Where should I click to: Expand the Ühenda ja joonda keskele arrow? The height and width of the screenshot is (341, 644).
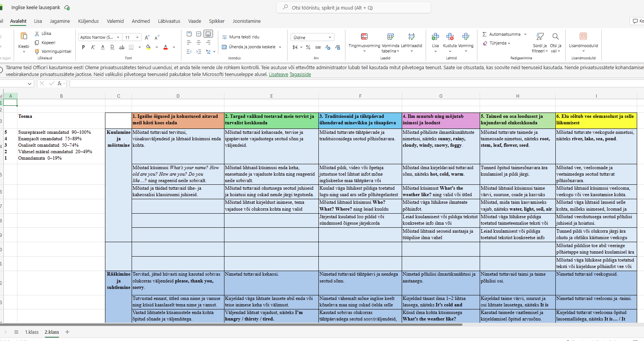tap(280, 47)
